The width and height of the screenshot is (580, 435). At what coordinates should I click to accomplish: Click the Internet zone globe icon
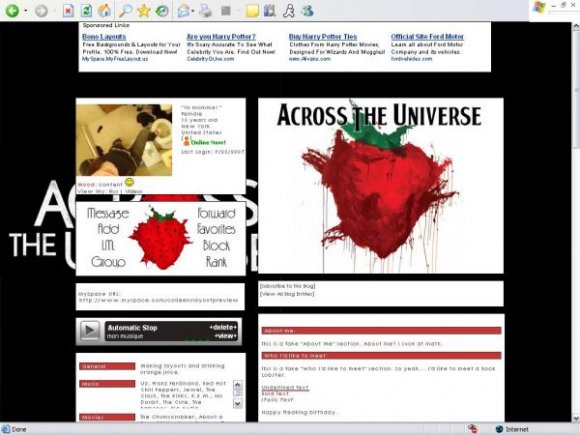coord(499,429)
